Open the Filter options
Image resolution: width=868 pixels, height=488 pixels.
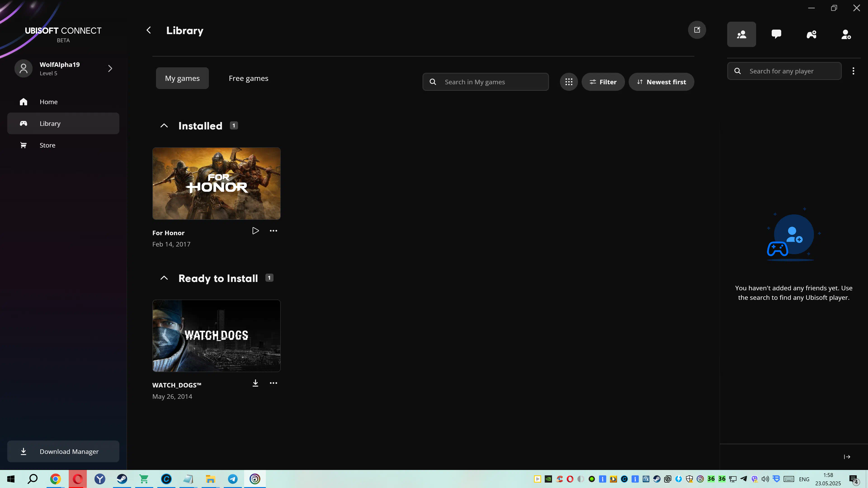point(603,82)
